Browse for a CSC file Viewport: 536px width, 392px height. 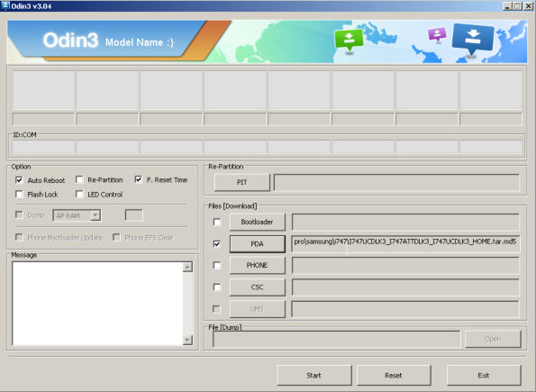coord(257,287)
